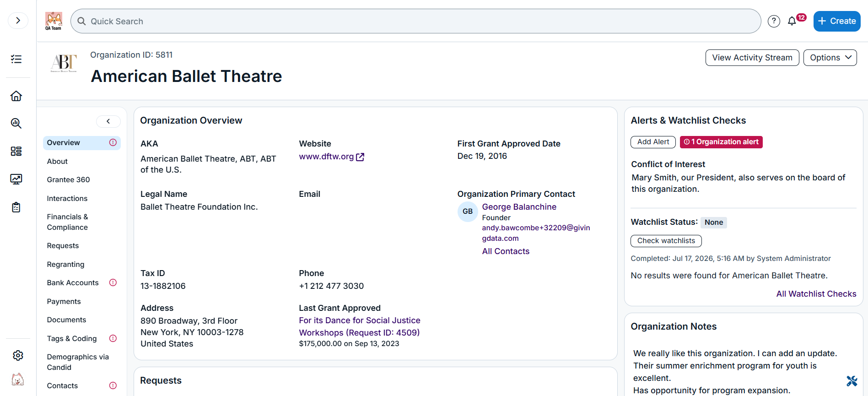Open the dashboard grid icon
Image resolution: width=868 pixels, height=396 pixels.
click(x=16, y=151)
